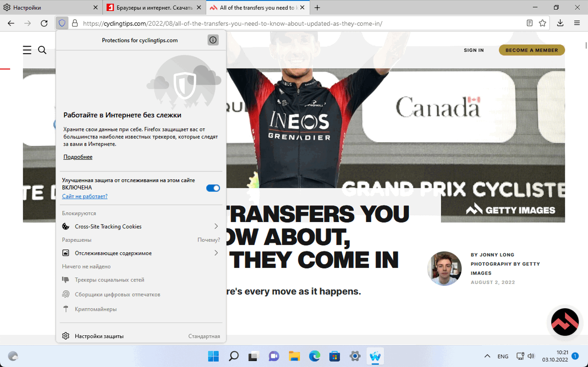Click the BY JONNY LONG byline
This screenshot has height=367, width=588.
click(x=492, y=255)
